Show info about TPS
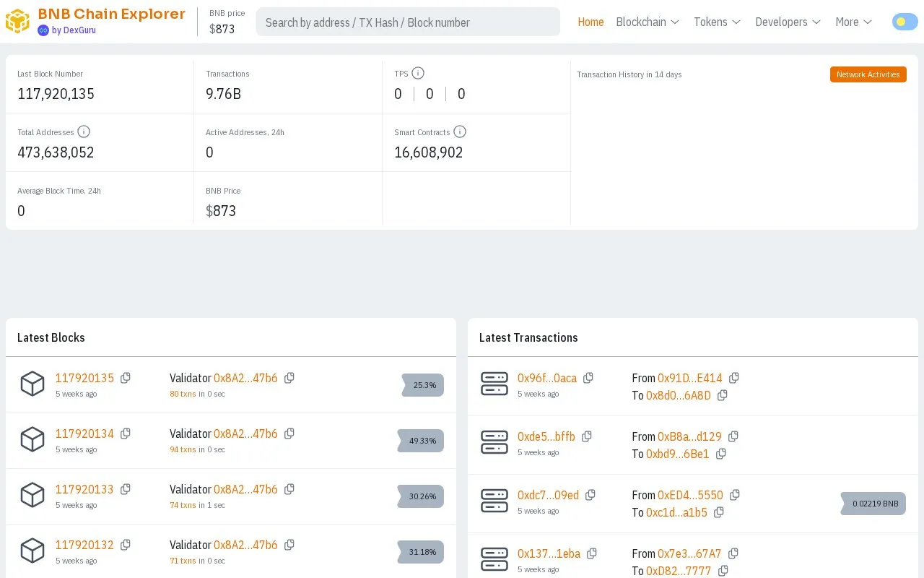 [x=418, y=73]
